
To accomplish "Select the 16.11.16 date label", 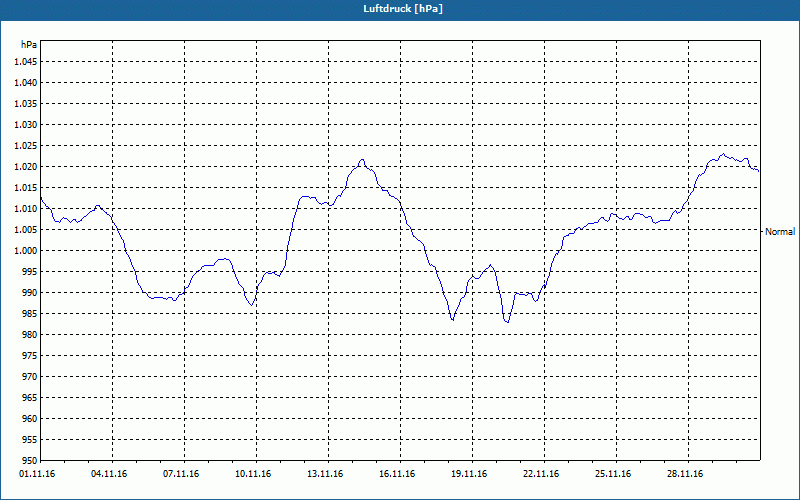I will tap(397, 474).
